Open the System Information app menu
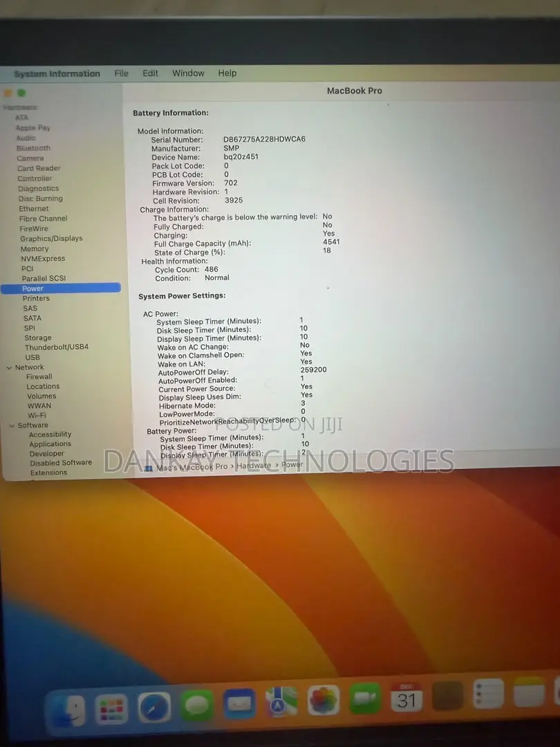The height and width of the screenshot is (747, 560). [57, 74]
